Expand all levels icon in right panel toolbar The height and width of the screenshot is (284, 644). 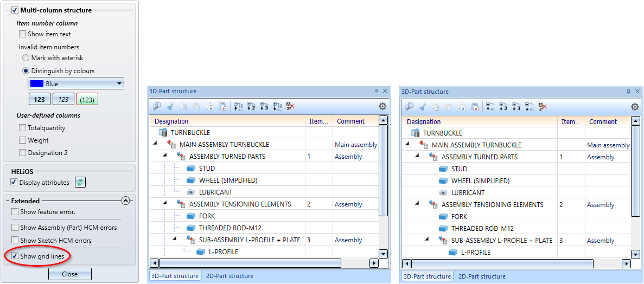pyautogui.click(x=530, y=107)
